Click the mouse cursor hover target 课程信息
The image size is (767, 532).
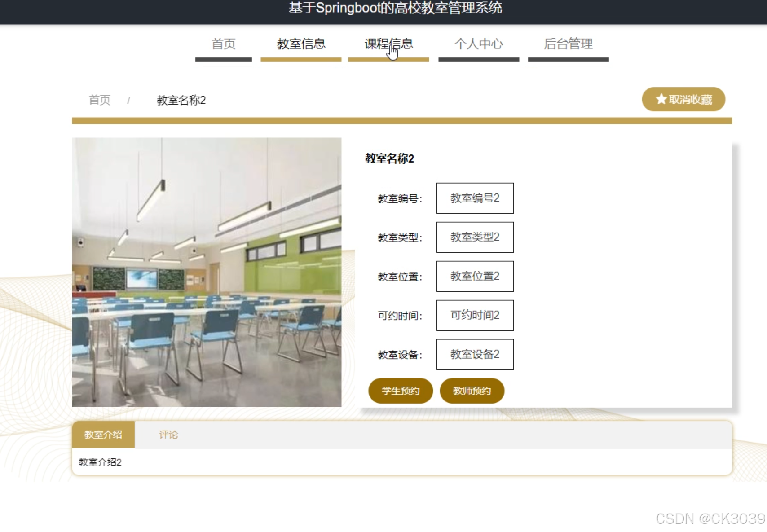point(388,44)
